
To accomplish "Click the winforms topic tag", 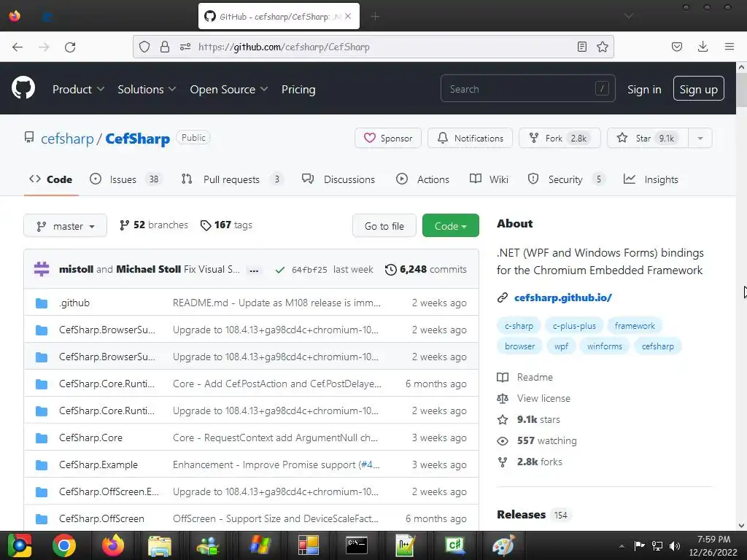I will pos(604,346).
